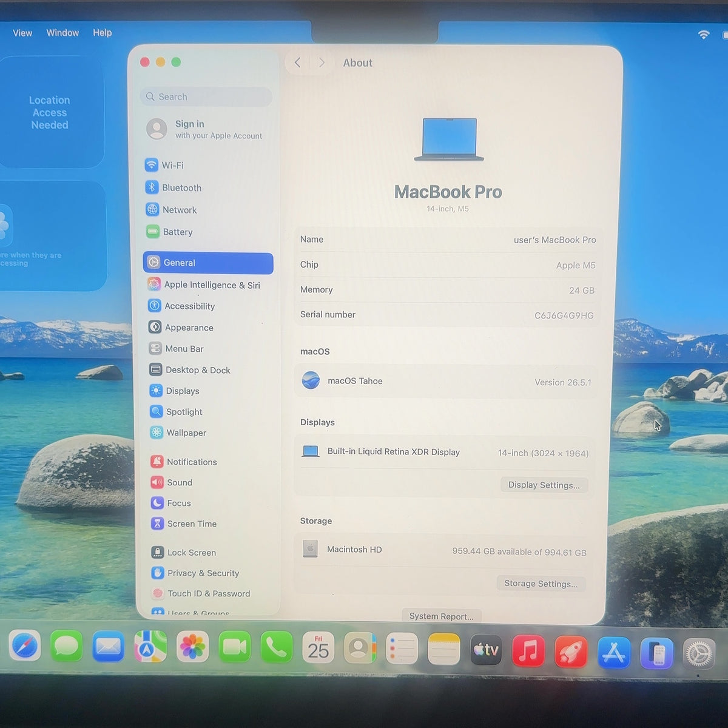Open Photos from the Dock

click(x=192, y=647)
